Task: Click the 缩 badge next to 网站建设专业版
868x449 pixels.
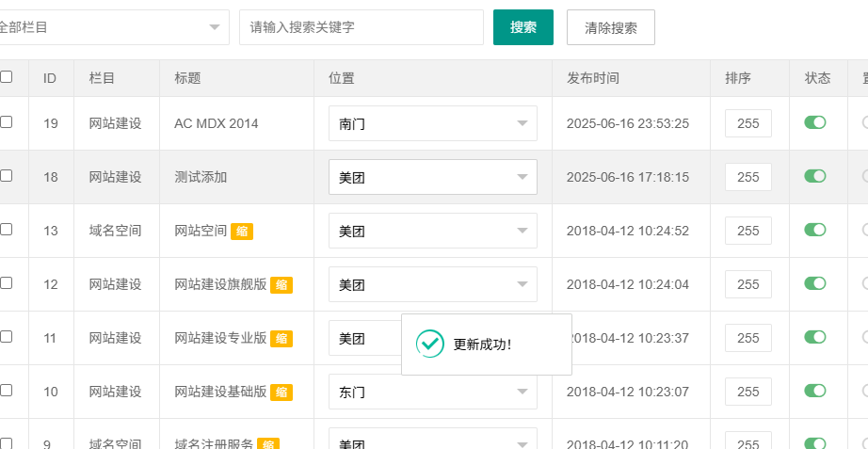Action: click(281, 339)
